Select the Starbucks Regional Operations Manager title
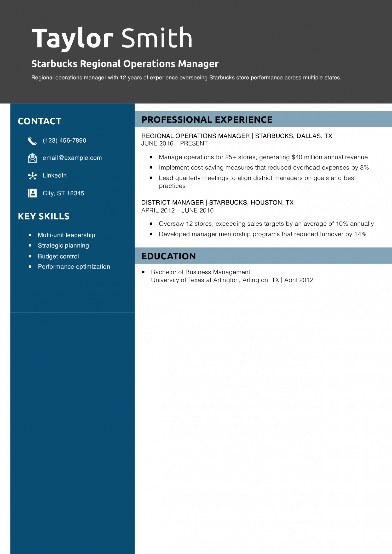Screen dimensions: 392x554 [125, 64]
